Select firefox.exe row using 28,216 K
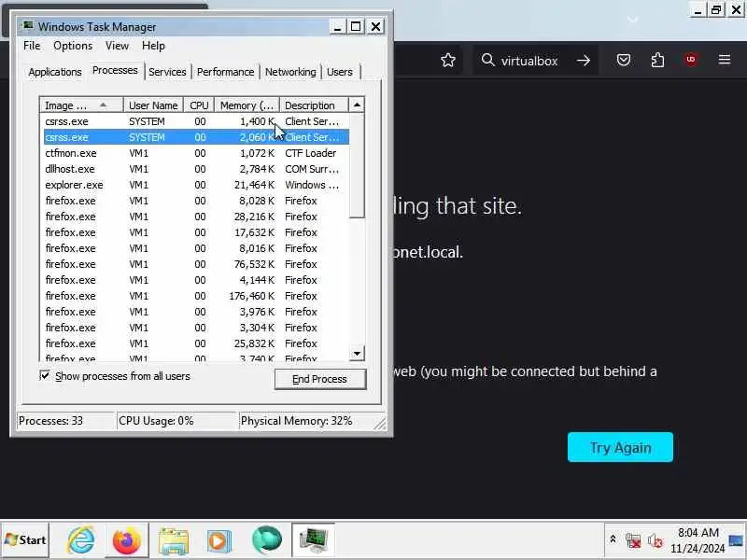 coord(196,217)
